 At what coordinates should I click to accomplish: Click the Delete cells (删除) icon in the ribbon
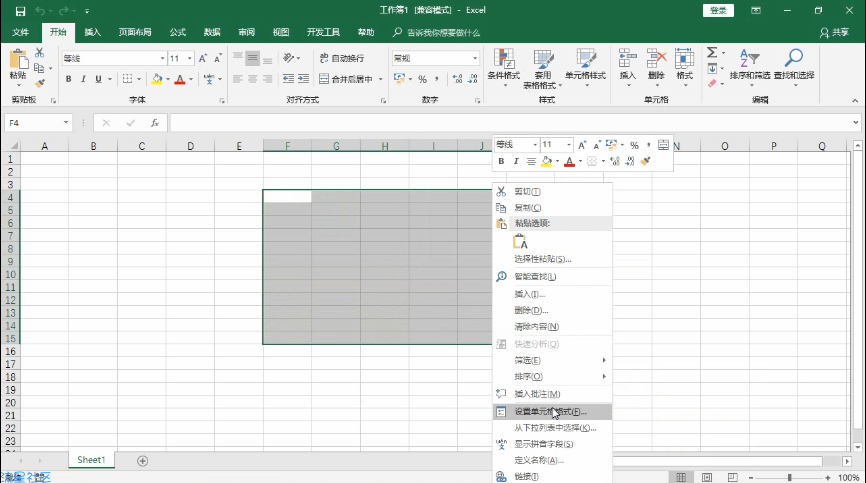pos(656,59)
